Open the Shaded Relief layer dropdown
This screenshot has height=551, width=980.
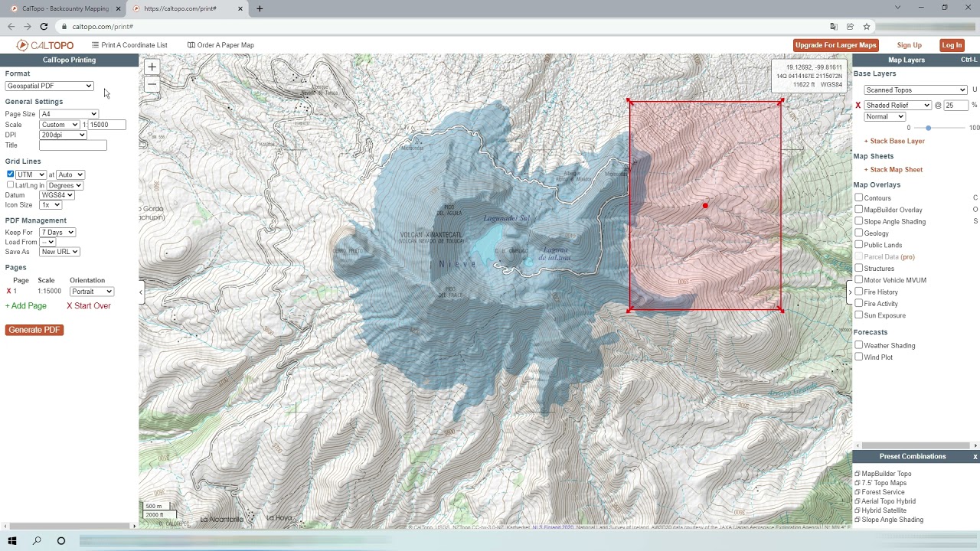tap(898, 106)
